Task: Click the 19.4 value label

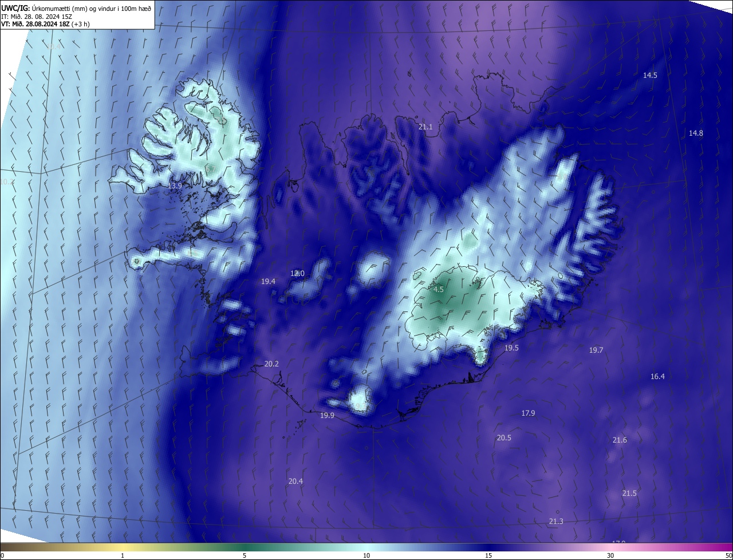Action: [268, 281]
